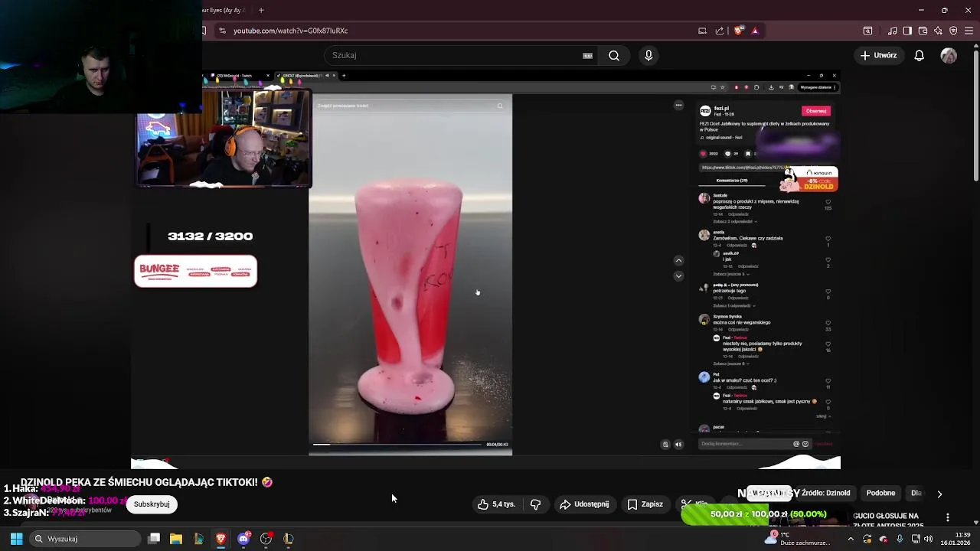Open the three-dot menu beside the suggested video
The height and width of the screenshot is (551, 980).
948,517
